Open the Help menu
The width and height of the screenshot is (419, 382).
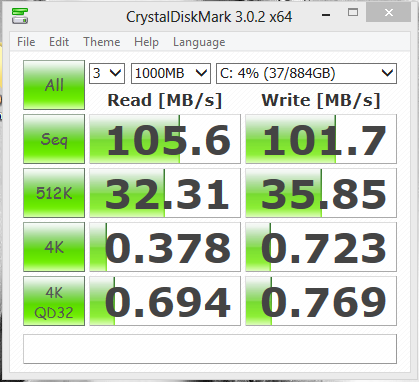coord(146,42)
